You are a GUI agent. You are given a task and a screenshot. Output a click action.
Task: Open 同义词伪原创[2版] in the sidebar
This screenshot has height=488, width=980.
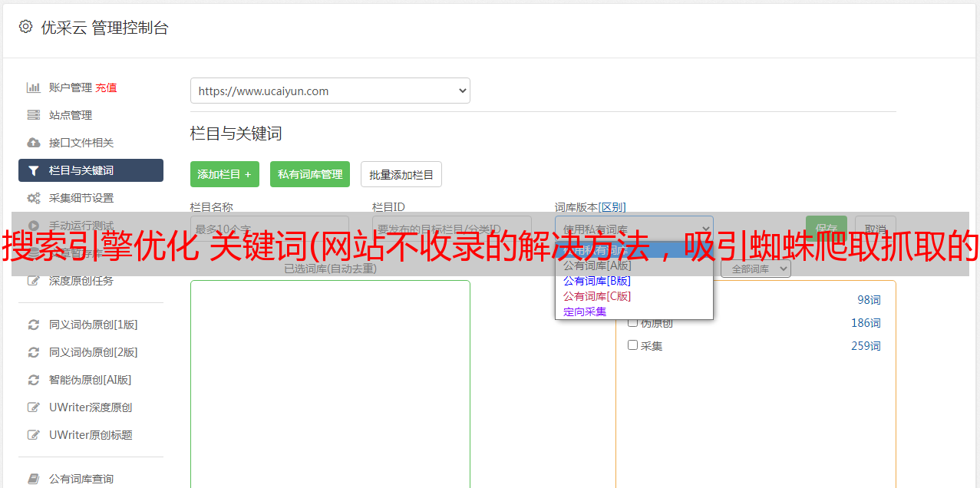[94, 352]
